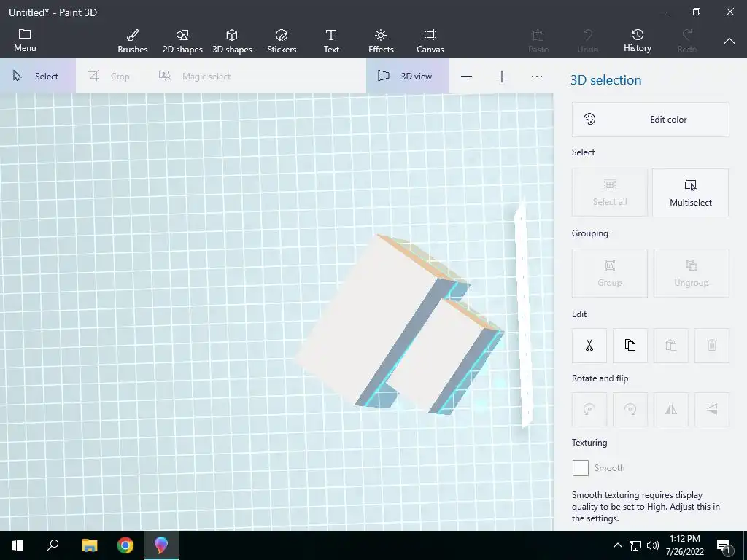The height and width of the screenshot is (560, 747).
Task: Open taskbar search magnifier
Action: tap(53, 545)
